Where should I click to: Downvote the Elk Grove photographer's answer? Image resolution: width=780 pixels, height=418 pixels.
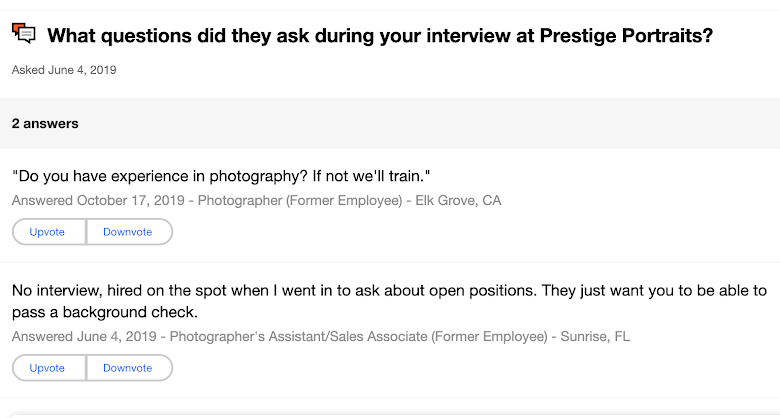(x=128, y=232)
